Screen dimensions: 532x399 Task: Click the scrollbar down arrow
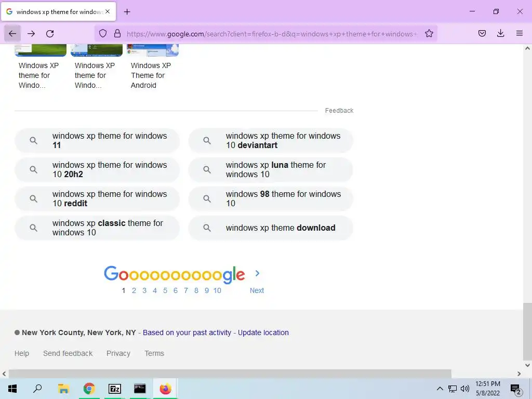[x=527, y=365]
